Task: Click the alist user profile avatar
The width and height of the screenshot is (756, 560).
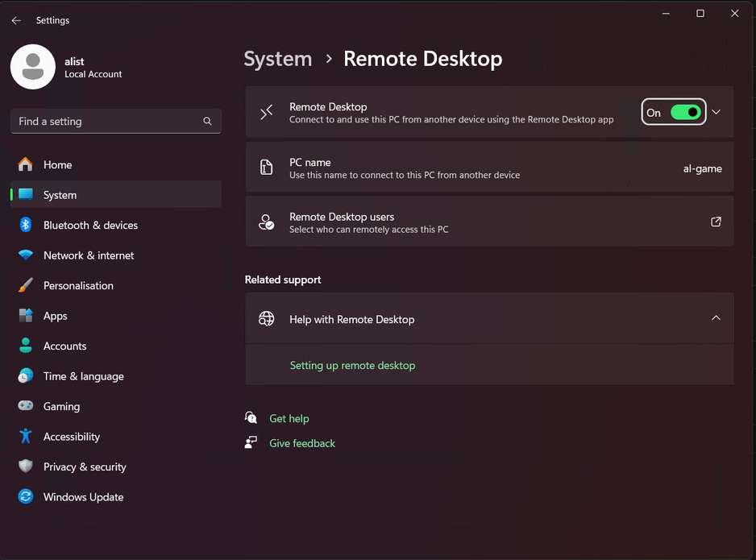Action: [x=33, y=67]
